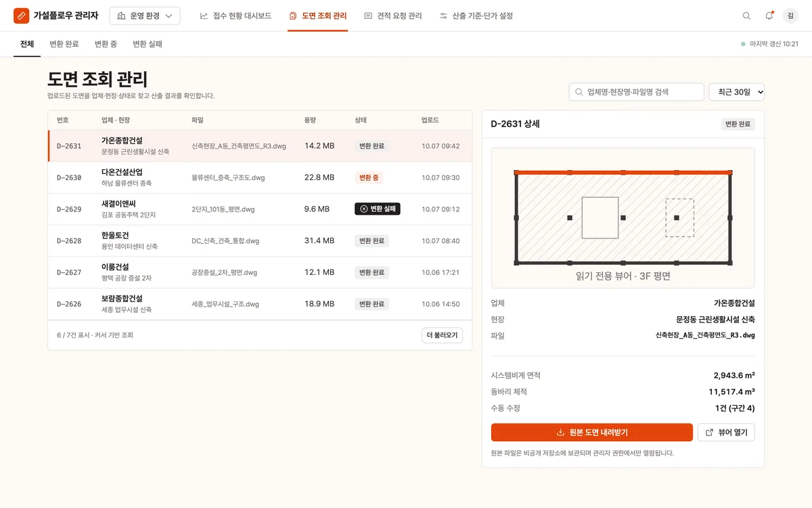
Task: Open the search icon in top bar
Action: point(746,16)
